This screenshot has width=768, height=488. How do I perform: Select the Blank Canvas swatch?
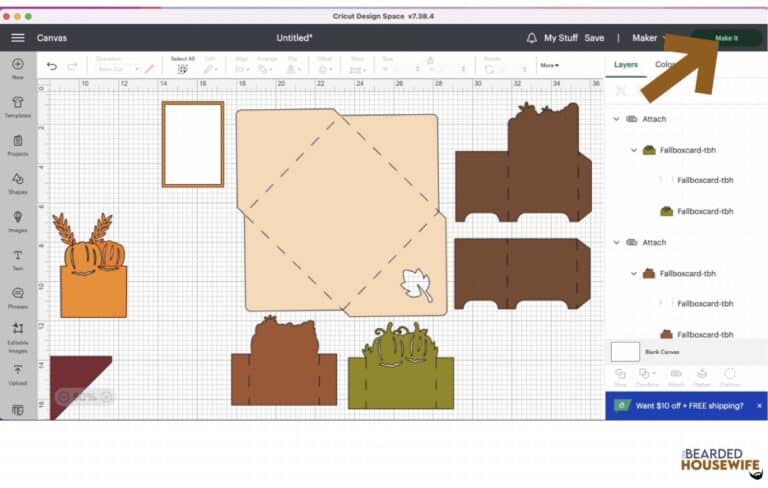click(x=625, y=352)
